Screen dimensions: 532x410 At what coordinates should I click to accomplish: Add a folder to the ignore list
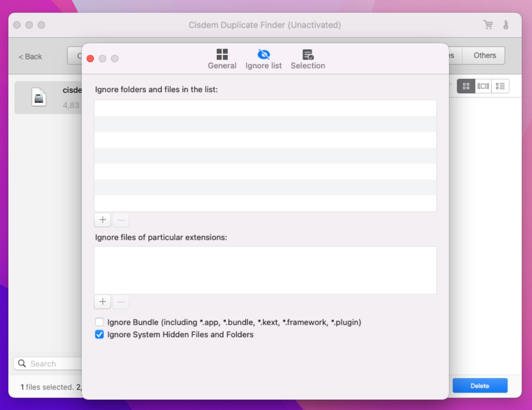click(102, 220)
